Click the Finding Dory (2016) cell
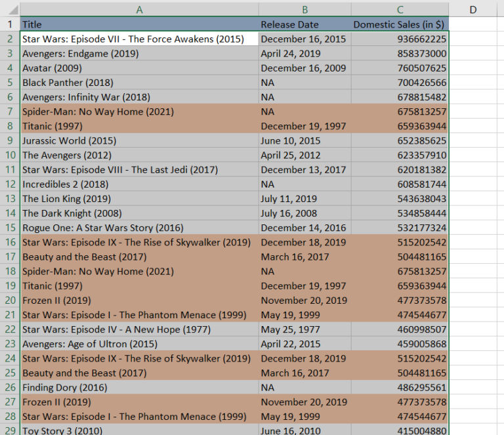 pyautogui.click(x=138, y=387)
